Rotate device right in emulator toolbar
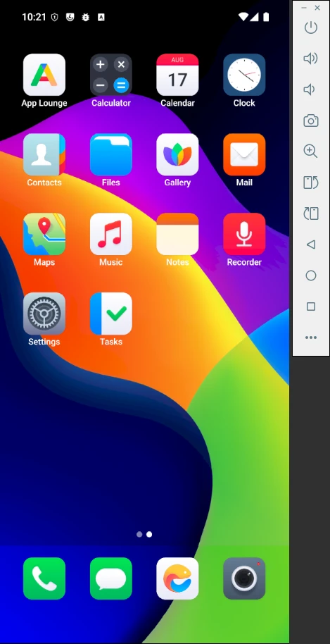Screen dimensions: 330x644 point(311,213)
